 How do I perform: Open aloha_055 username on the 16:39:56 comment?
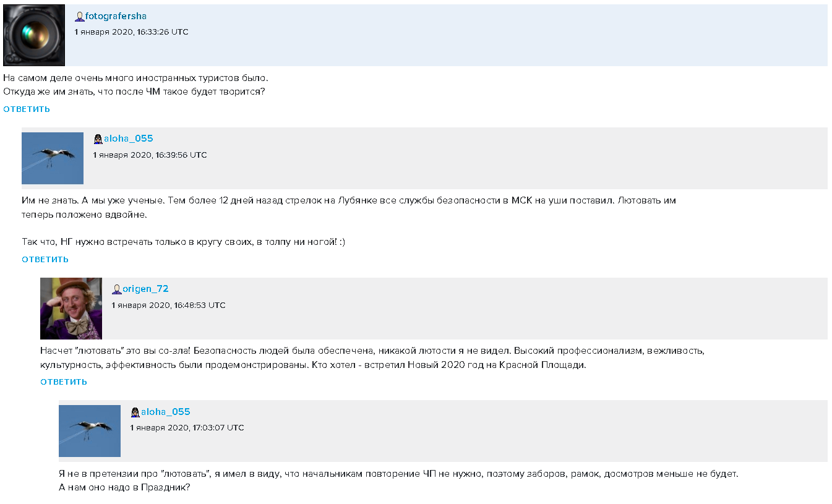tap(128, 139)
